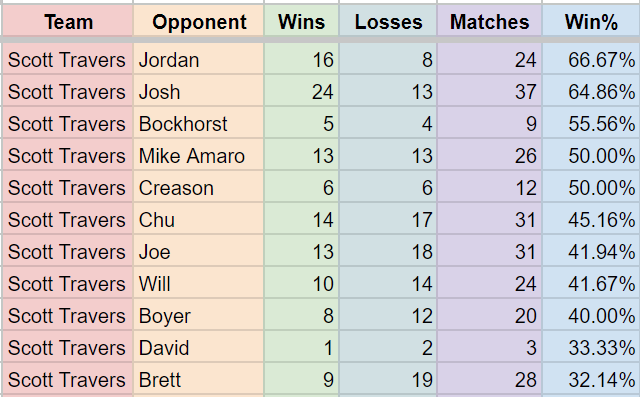Click Chu's losses cell showing 17
The height and width of the screenshot is (397, 640).
(x=388, y=220)
